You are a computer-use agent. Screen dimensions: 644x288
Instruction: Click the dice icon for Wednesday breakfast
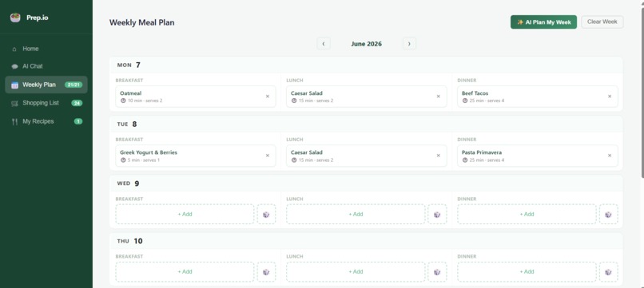click(266, 214)
